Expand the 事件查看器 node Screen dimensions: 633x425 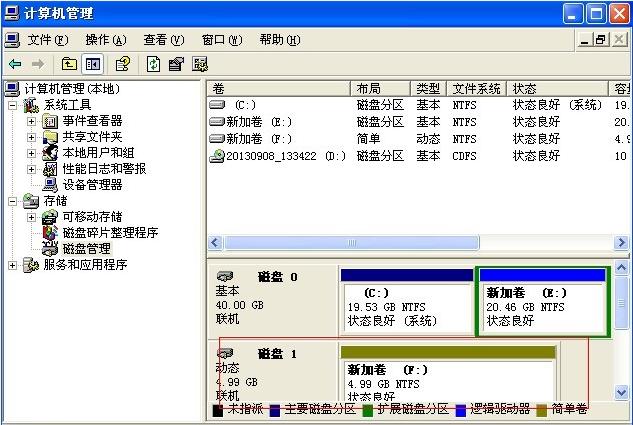pos(31,121)
